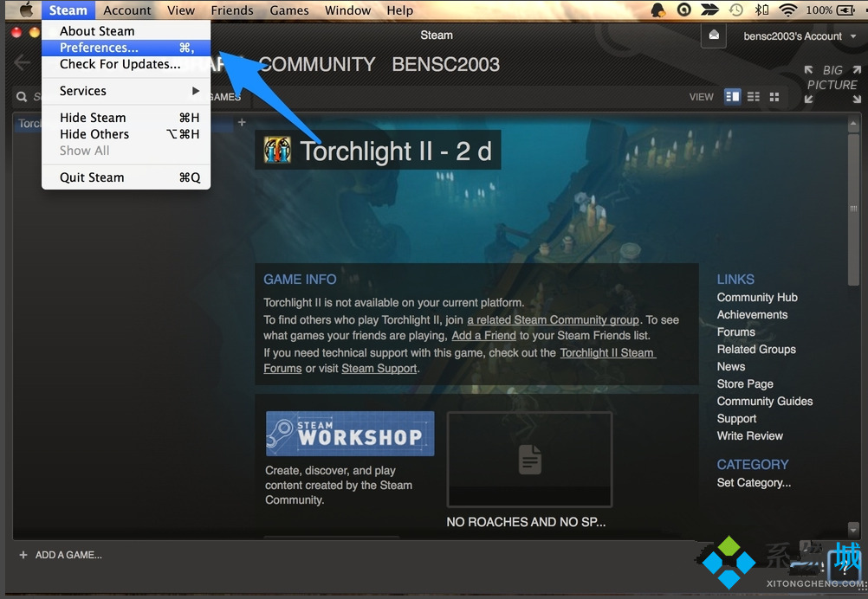Click the Torchlight II game icon
This screenshot has height=599, width=868.
(277, 151)
